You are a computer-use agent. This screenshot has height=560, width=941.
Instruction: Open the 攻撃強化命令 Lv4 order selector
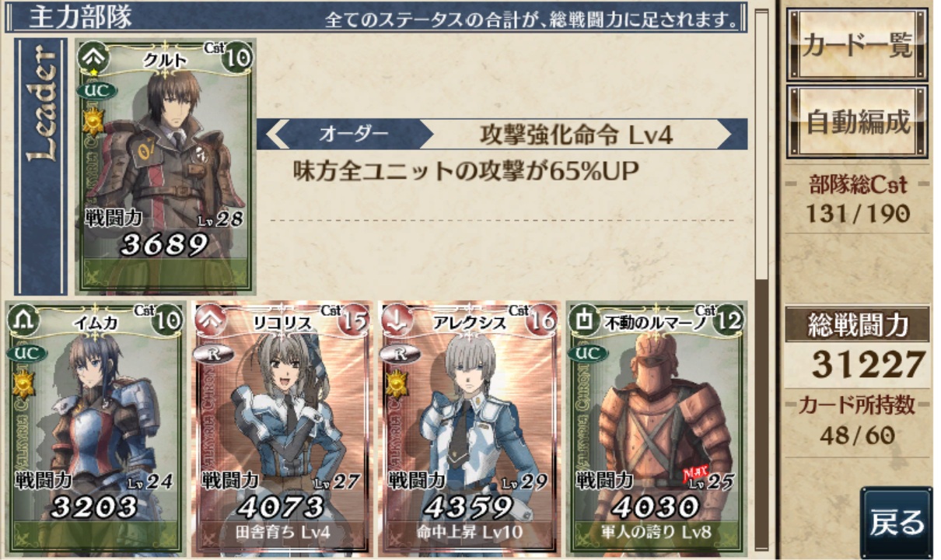click(575, 134)
